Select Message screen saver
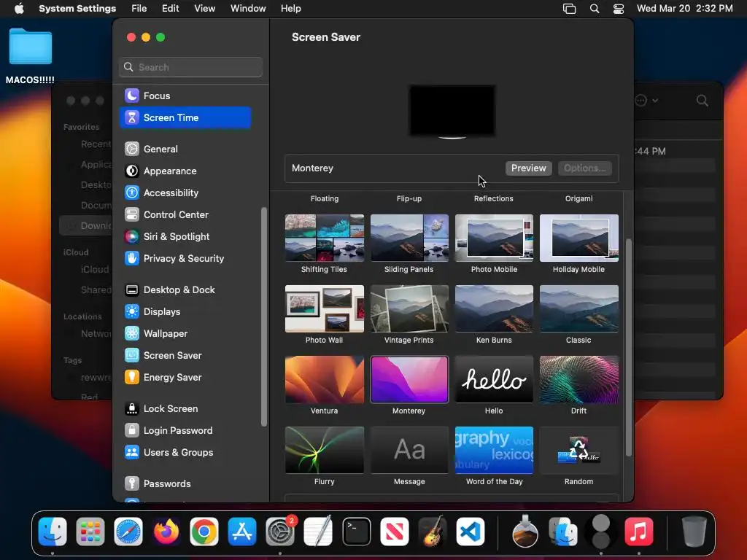The height and width of the screenshot is (560, 747). pos(409,450)
